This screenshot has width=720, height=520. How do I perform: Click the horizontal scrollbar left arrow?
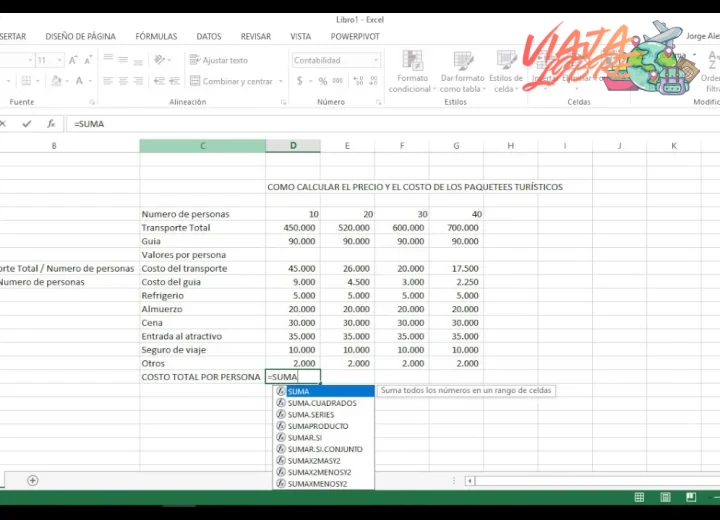pyautogui.click(x=470, y=481)
